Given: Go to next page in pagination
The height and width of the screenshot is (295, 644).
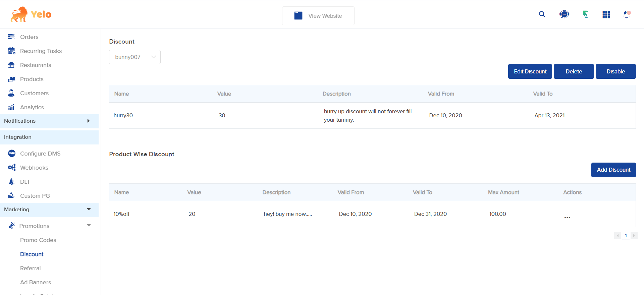Looking at the screenshot, I should (x=634, y=236).
